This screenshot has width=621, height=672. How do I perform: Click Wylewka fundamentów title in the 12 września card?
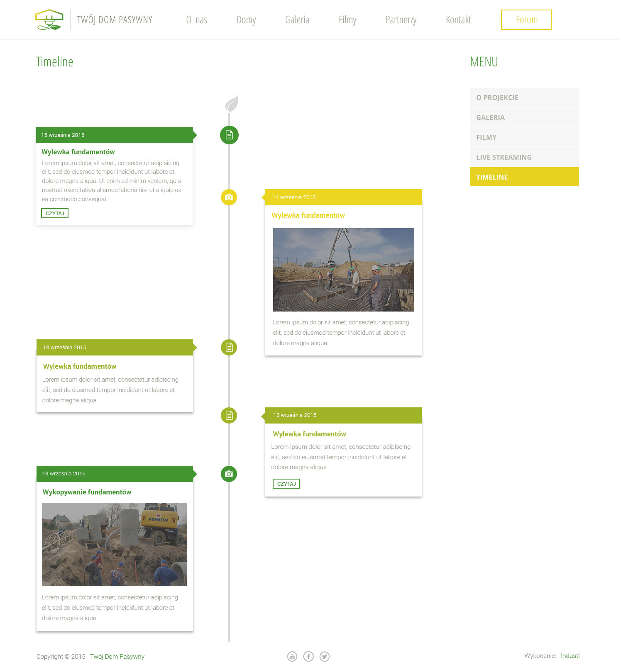(x=309, y=434)
